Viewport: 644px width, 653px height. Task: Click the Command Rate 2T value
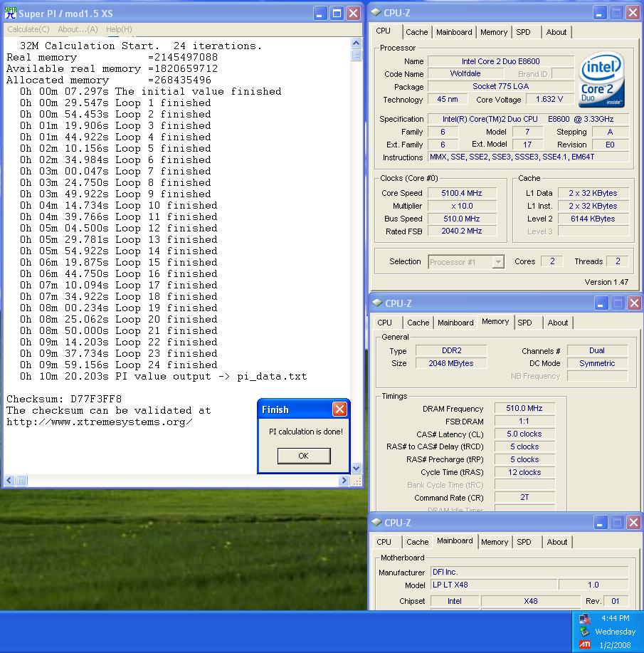[524, 497]
